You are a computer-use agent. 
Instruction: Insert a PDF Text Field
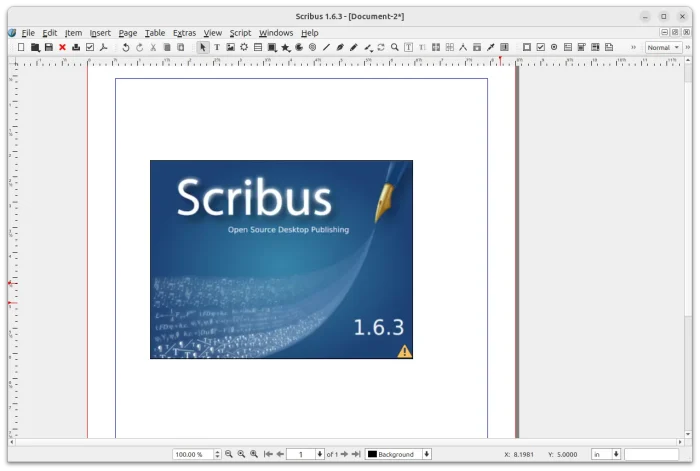568,47
